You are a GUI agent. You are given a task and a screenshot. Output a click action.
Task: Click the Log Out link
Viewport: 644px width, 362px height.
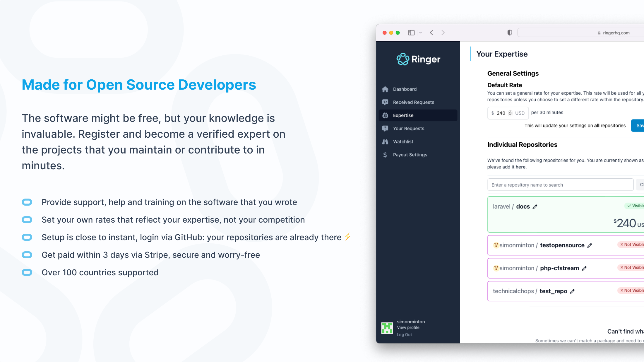tap(404, 335)
